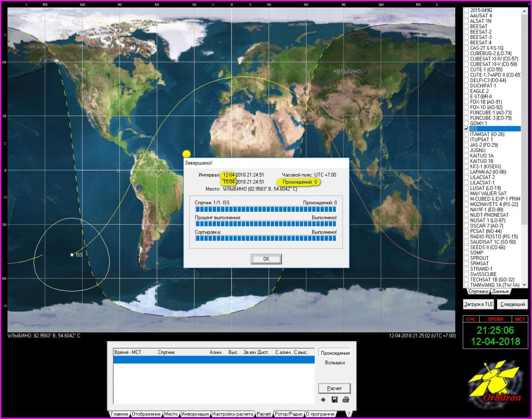Click the ISS star marker on map
532x419 pixels.
(72, 255)
